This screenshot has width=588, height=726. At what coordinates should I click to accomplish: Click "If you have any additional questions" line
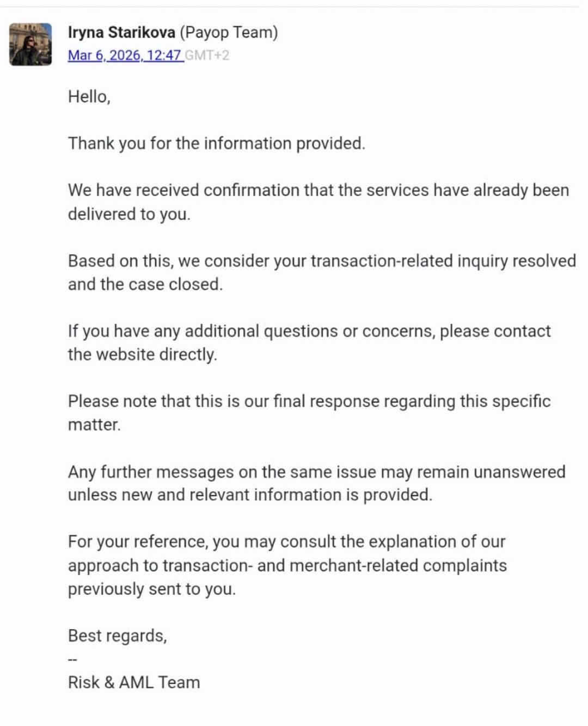tap(309, 331)
